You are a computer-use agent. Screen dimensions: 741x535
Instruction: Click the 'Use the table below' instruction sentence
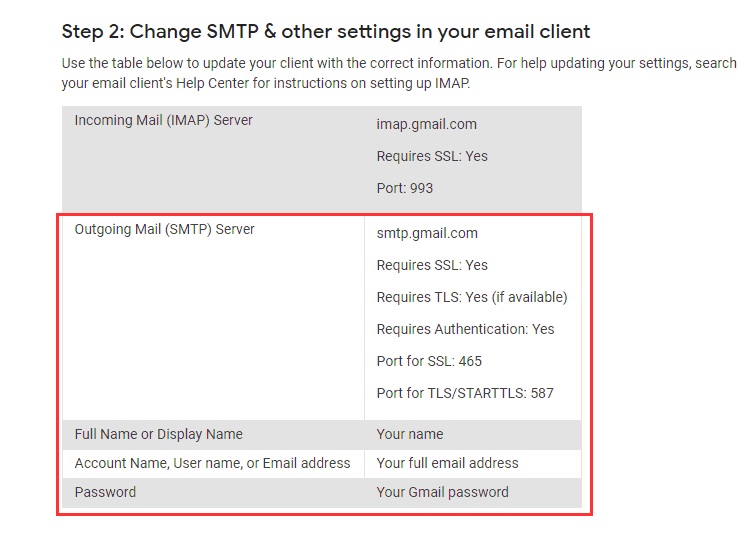300,64
